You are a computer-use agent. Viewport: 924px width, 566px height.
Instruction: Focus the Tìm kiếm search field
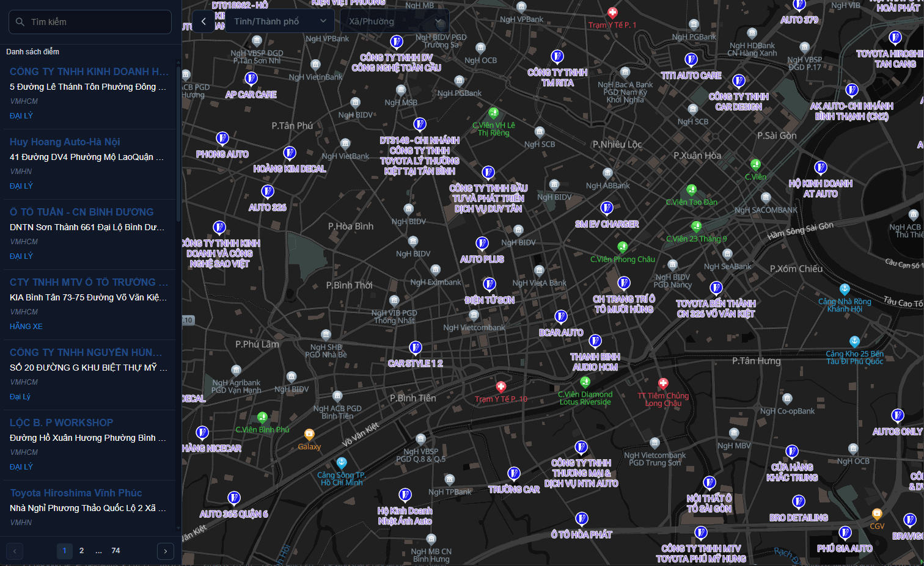pos(90,22)
